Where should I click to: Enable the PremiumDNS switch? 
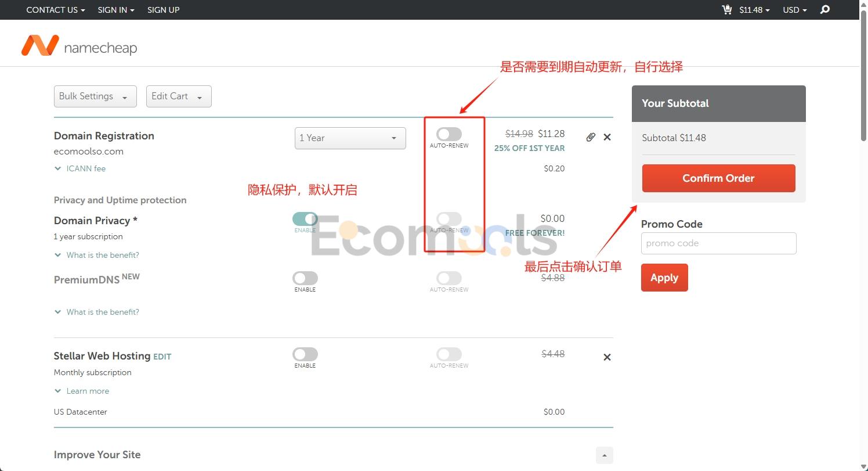point(305,278)
